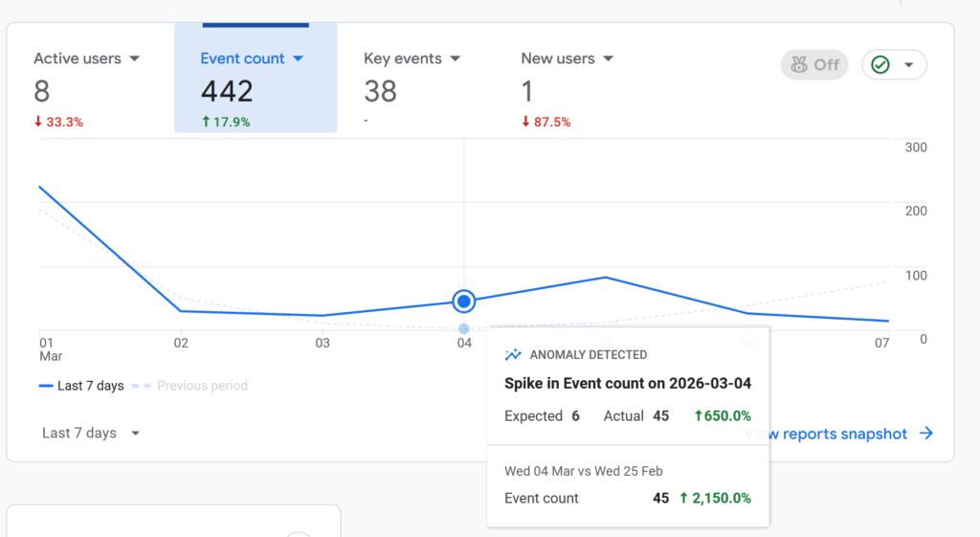Click the green up arrow beside 17.9%
This screenshot has width=980, height=537.
[x=206, y=123]
